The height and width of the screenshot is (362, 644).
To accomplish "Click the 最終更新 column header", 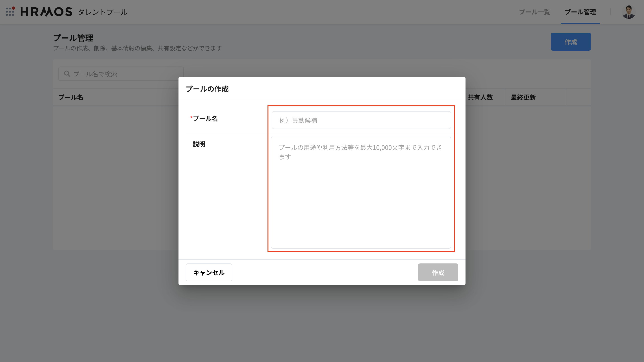I will pyautogui.click(x=523, y=97).
